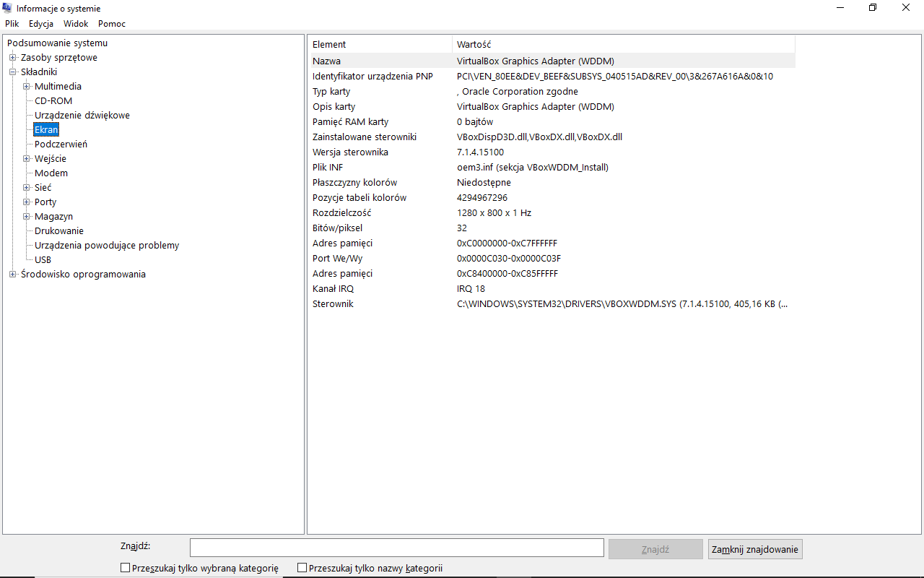The image size is (924, 578).
Task: Enable Przeszukaj tylko wybraną kategorię checkbox
Action: coord(126,569)
